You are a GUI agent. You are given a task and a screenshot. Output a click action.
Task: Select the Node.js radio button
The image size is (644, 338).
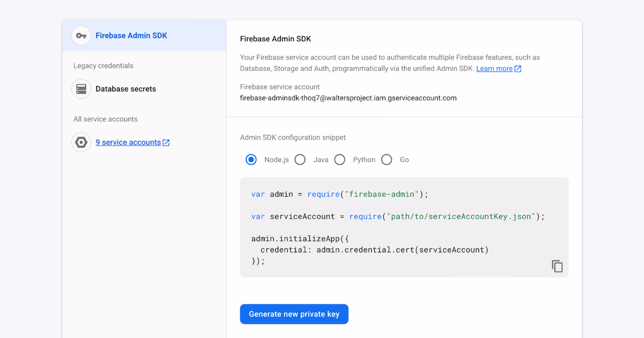251,159
